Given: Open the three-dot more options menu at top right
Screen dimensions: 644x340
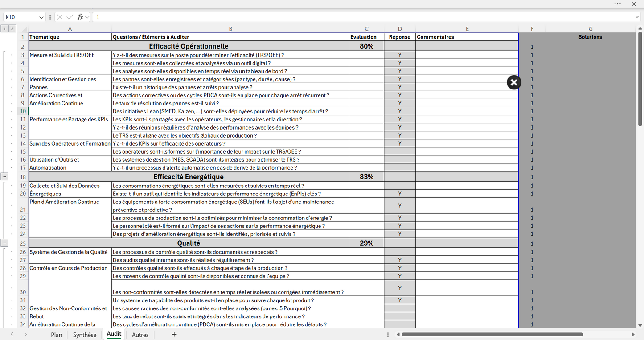Looking at the screenshot, I should point(617,4).
